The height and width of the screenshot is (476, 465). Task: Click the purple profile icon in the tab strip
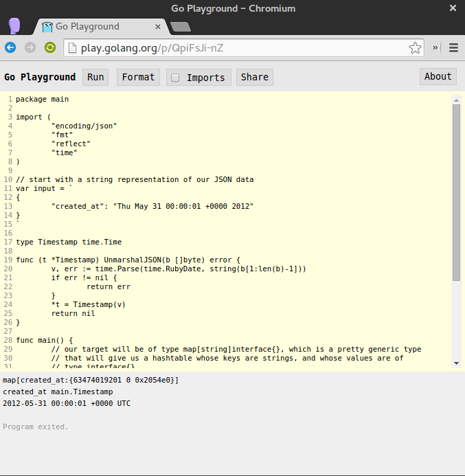coord(14,26)
